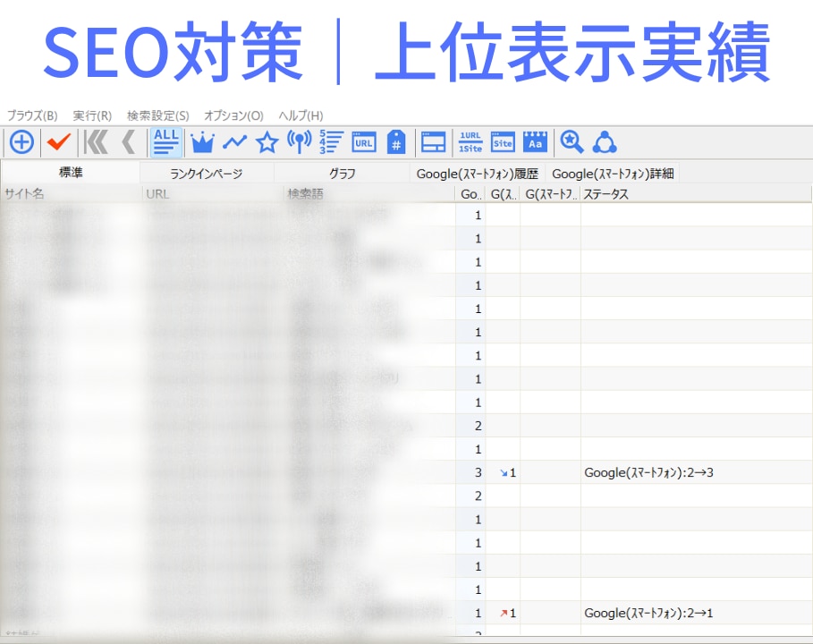Sort by the 検索語 column header
Image resolution: width=813 pixels, height=644 pixels.
pyautogui.click(x=369, y=194)
